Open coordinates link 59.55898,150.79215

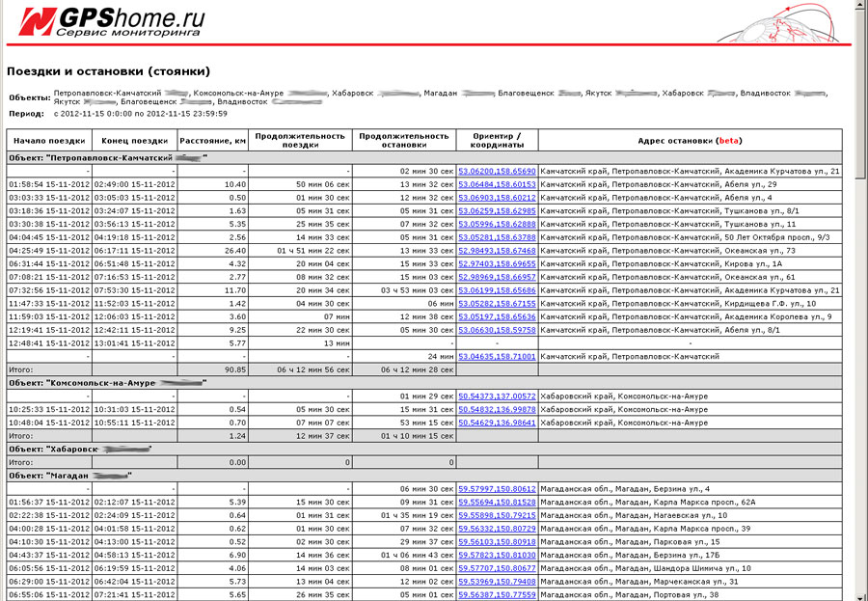pos(497,516)
